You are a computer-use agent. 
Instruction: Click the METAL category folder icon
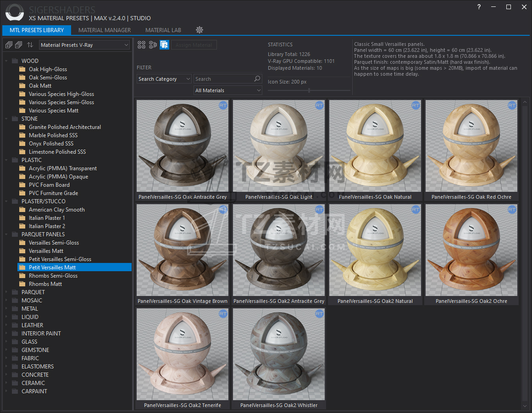[x=15, y=309]
